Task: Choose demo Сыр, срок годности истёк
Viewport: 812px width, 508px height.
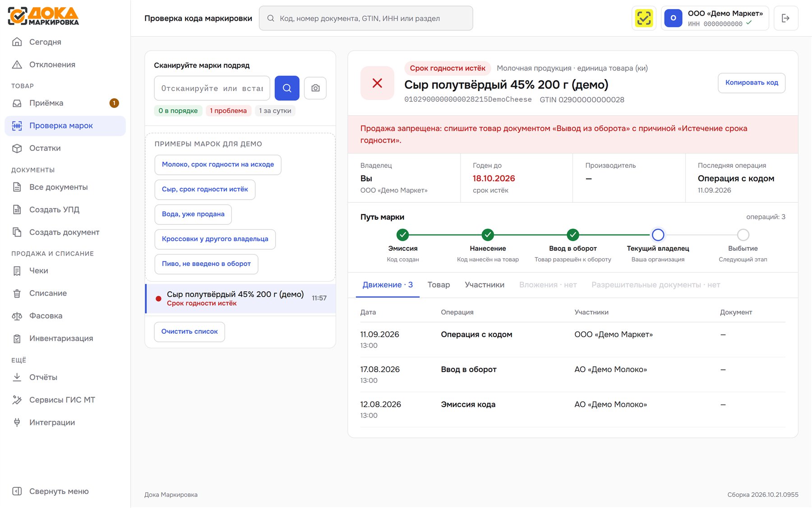Action: (205, 189)
